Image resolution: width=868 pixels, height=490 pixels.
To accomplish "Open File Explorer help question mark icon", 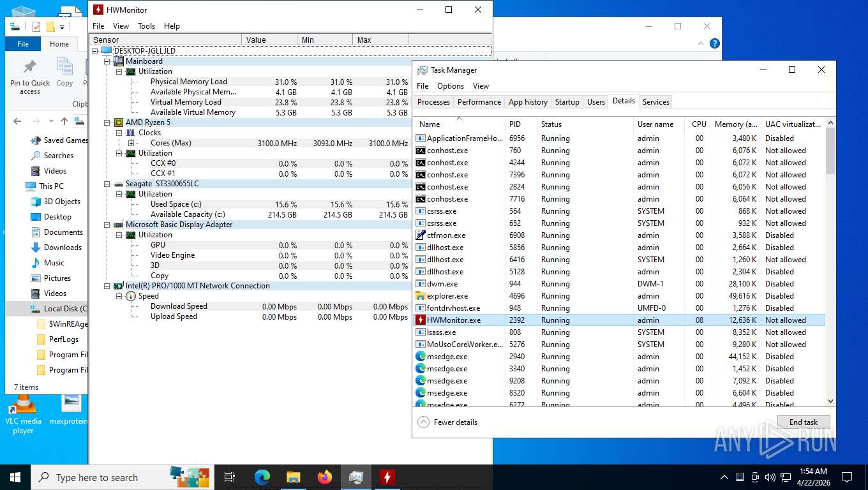I will pyautogui.click(x=715, y=43).
